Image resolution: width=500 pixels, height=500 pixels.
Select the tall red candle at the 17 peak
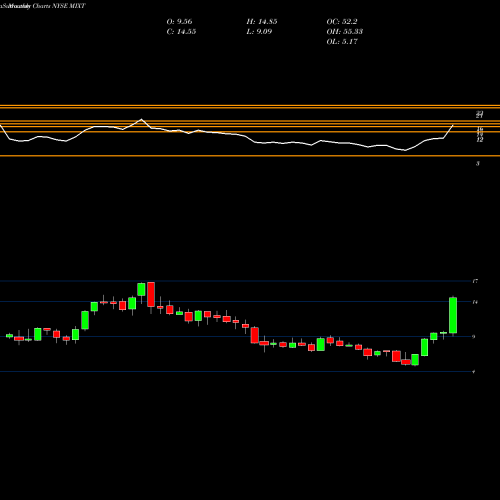coord(151,294)
